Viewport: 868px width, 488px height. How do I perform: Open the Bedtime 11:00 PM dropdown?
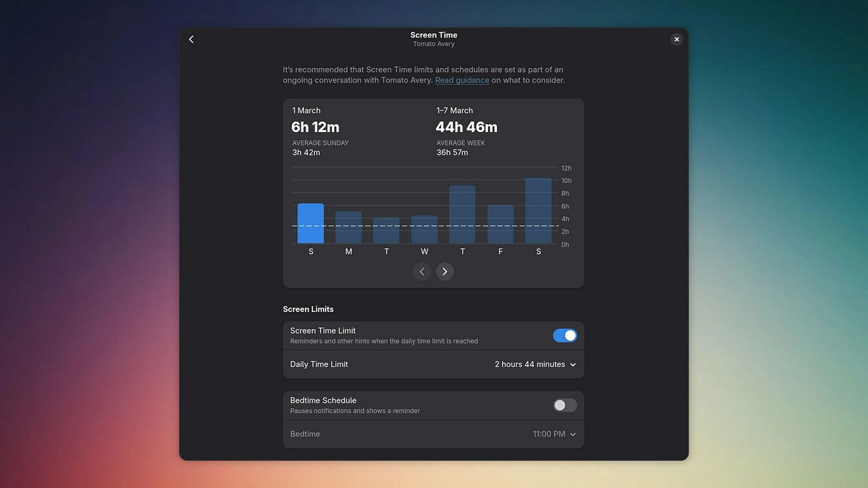[x=554, y=434]
